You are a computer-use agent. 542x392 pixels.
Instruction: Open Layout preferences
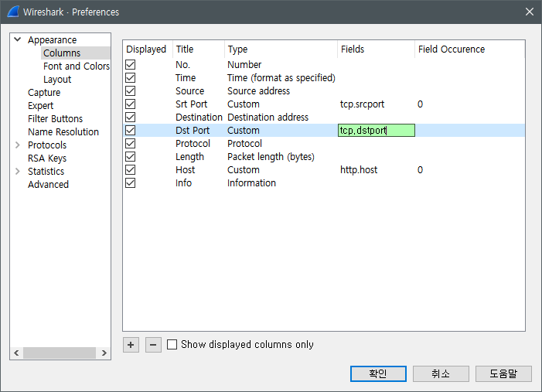pos(57,79)
